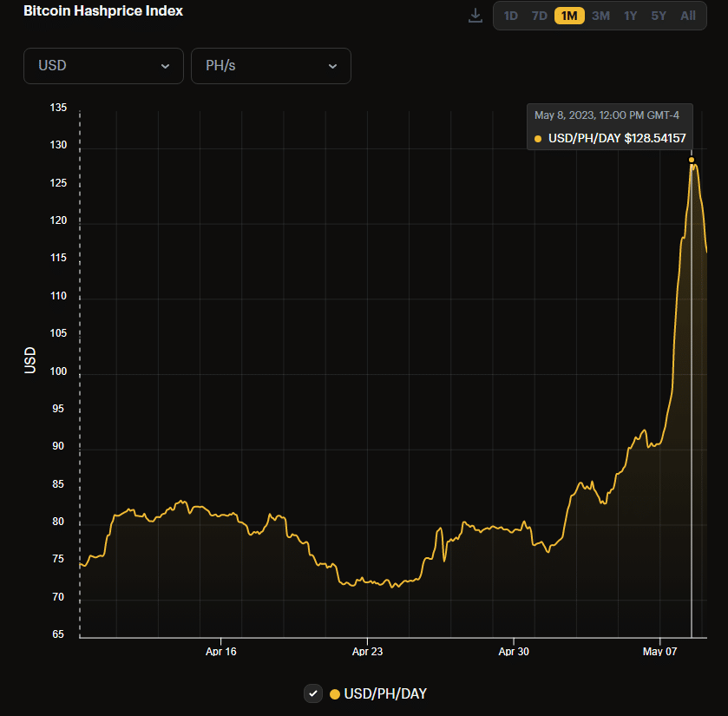Click the 135 y-axis label
The width and height of the screenshot is (728, 716).
58,108
